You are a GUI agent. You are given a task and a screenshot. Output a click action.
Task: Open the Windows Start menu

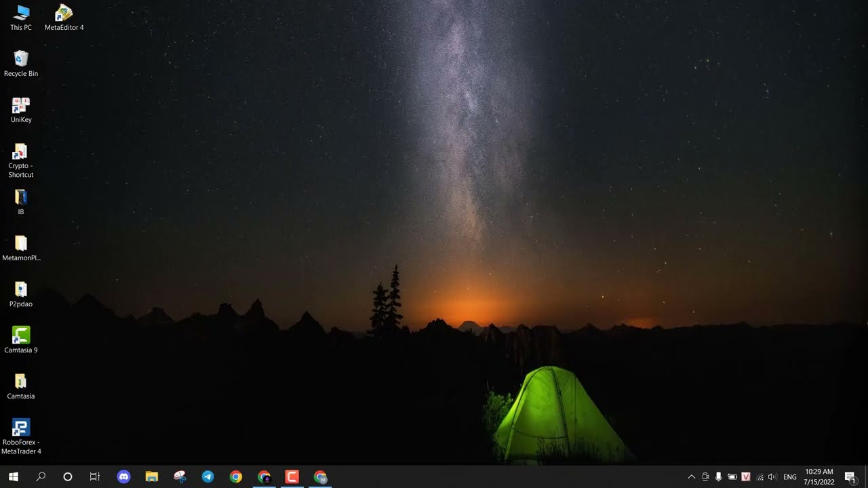(14, 476)
